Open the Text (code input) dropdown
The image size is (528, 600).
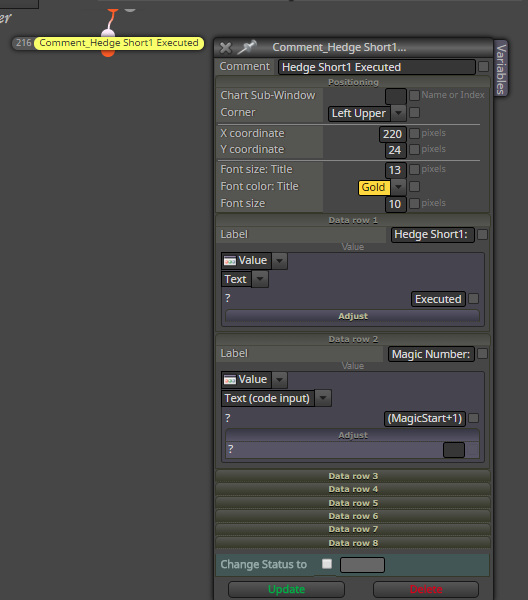coord(323,398)
